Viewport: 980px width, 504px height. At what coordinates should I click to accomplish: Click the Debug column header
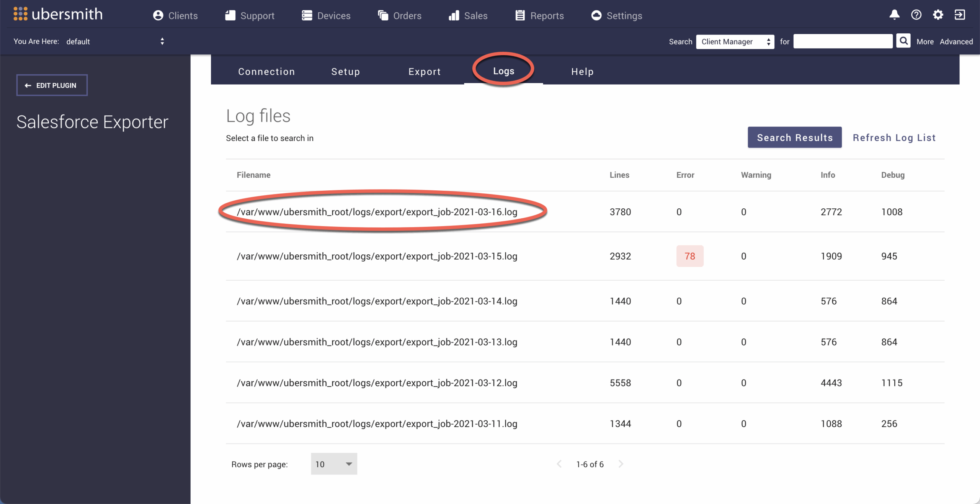point(893,175)
